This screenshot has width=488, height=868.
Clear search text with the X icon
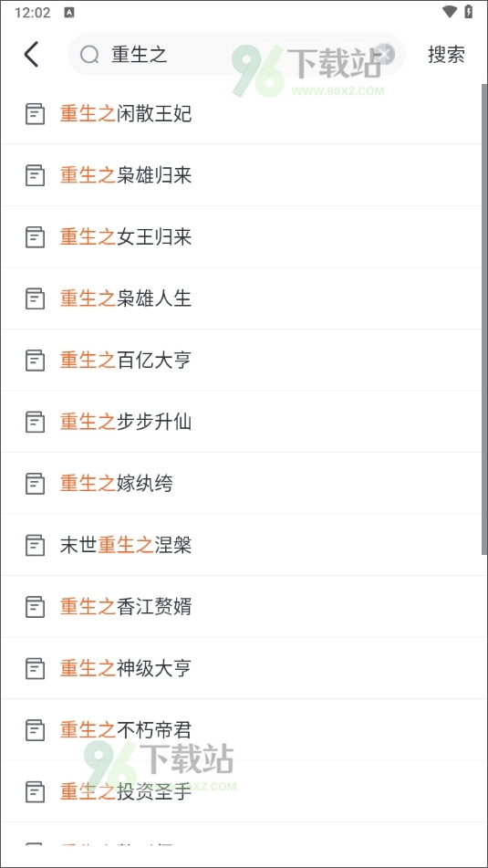pyautogui.click(x=386, y=54)
